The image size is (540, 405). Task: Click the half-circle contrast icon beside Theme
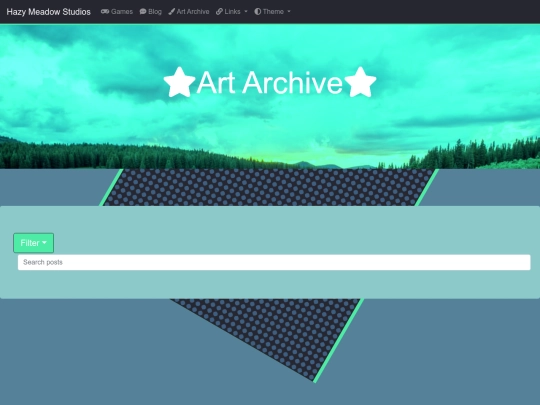coord(258,12)
